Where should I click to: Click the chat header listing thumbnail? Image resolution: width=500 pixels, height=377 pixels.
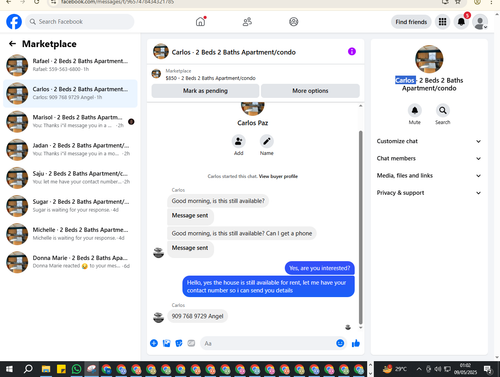(161, 52)
